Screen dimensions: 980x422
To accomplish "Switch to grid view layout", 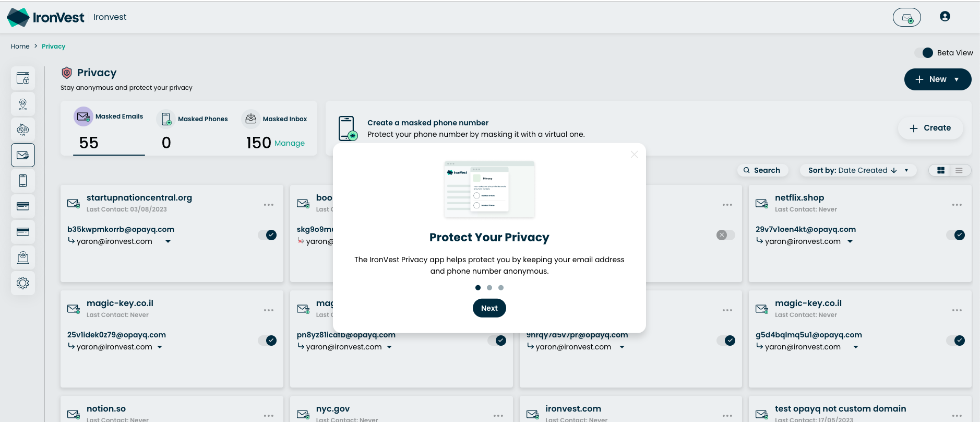I will click(941, 170).
